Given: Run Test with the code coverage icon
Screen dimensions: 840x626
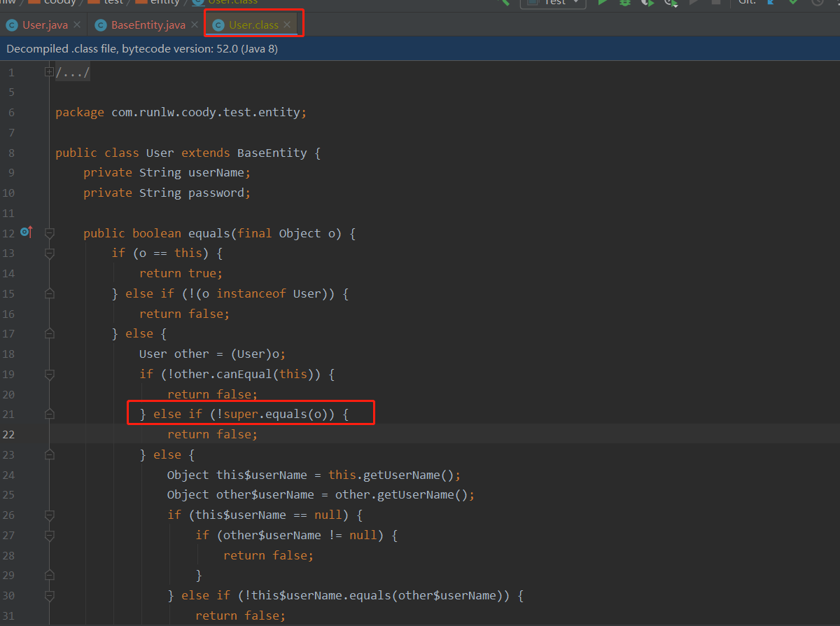Looking at the screenshot, I should 646,4.
